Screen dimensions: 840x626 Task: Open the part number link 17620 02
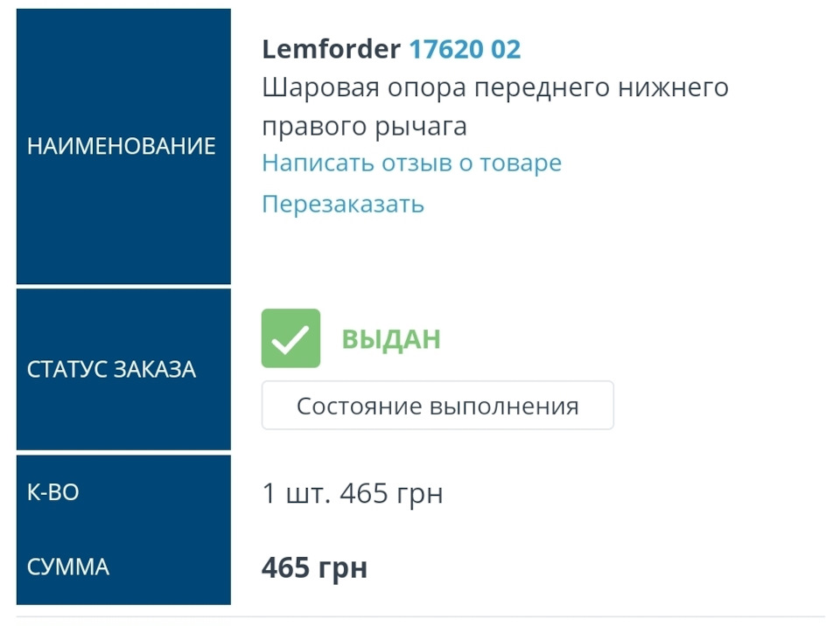point(467,49)
